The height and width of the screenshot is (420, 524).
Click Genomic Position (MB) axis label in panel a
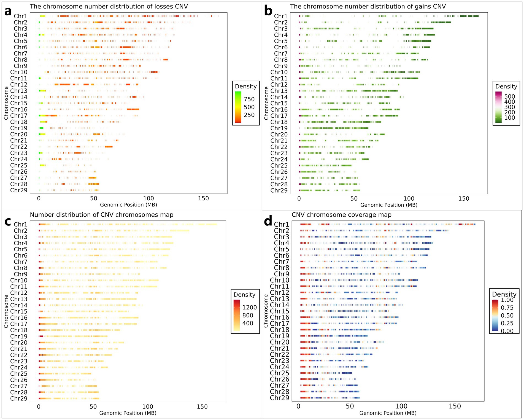click(128, 205)
